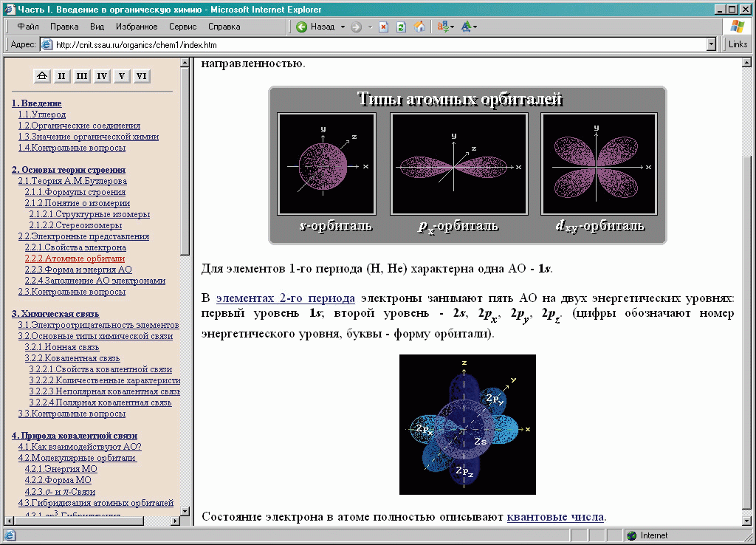Screen dimensions: 756x545
Task: Click the house icon in navigation frame
Action: pos(42,76)
